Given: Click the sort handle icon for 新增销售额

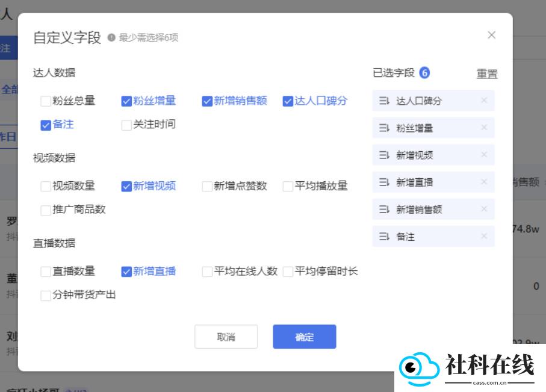Looking at the screenshot, I should (384, 210).
